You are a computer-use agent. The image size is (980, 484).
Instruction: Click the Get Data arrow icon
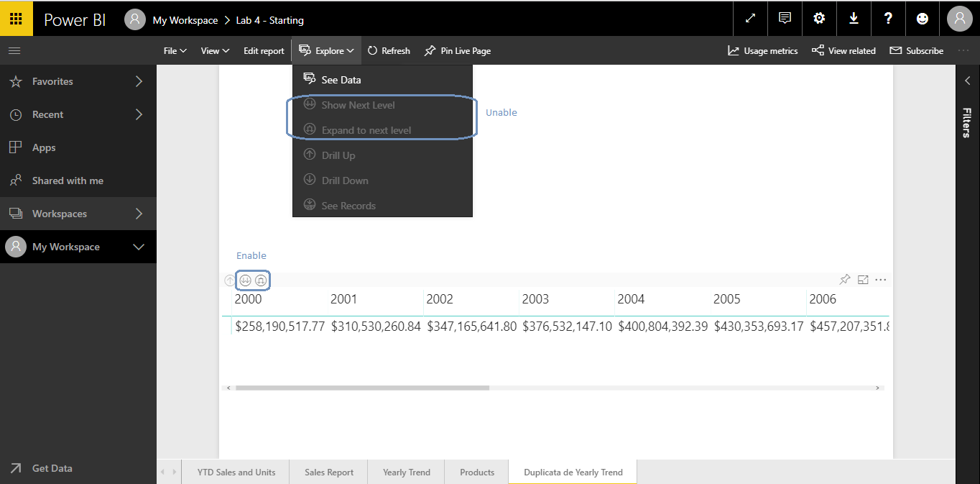pyautogui.click(x=16, y=468)
